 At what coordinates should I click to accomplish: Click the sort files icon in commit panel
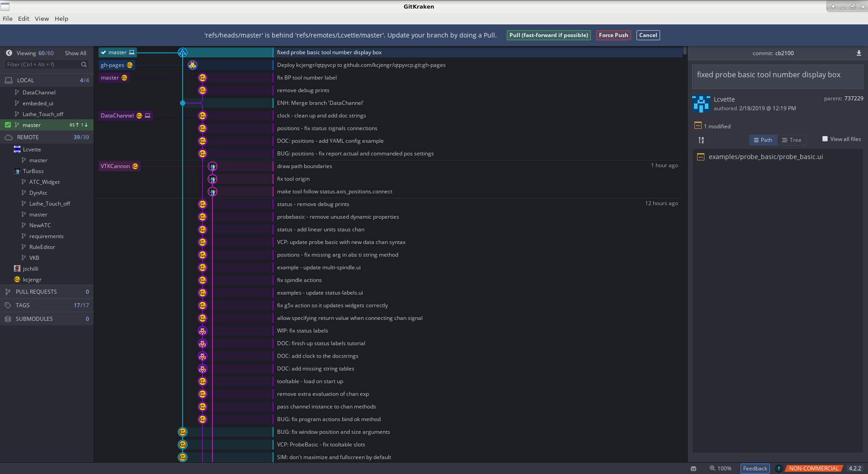pyautogui.click(x=701, y=140)
